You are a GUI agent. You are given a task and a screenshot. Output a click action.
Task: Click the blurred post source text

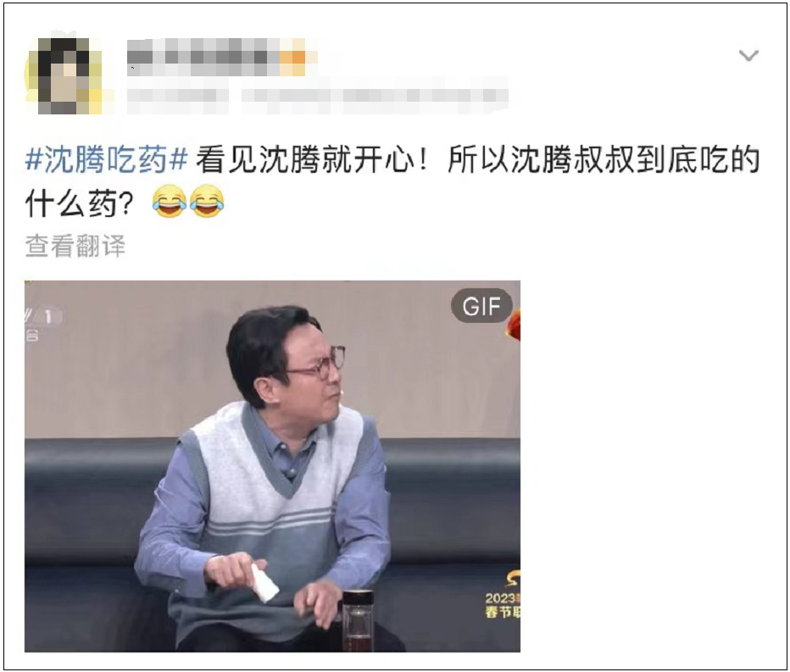click(x=375, y=99)
